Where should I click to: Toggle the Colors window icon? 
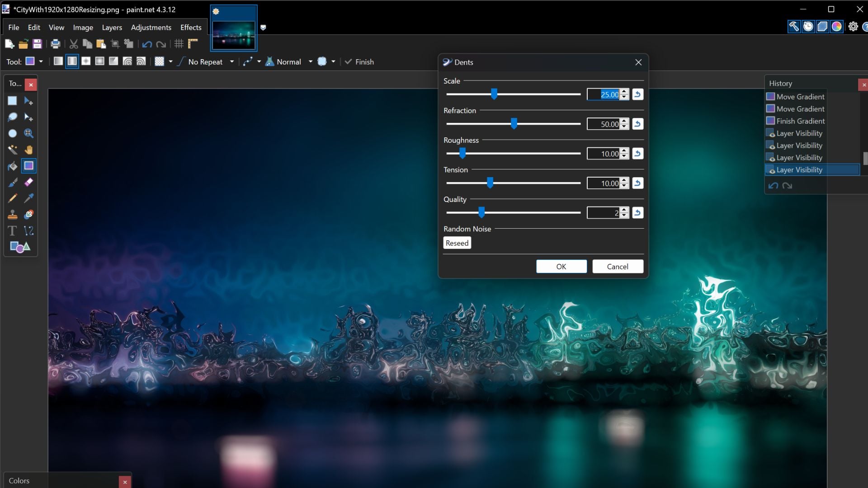(837, 27)
